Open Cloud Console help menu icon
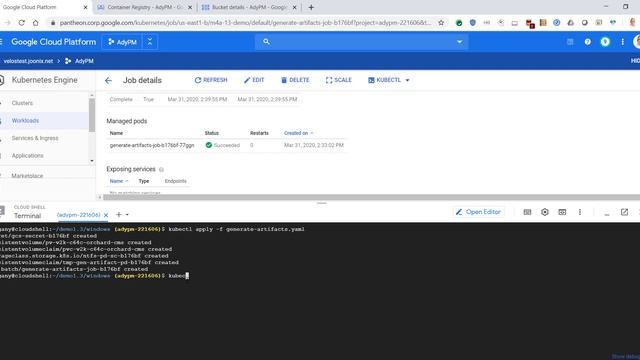Image resolution: width=640 pixels, height=360 pixels. tap(587, 42)
